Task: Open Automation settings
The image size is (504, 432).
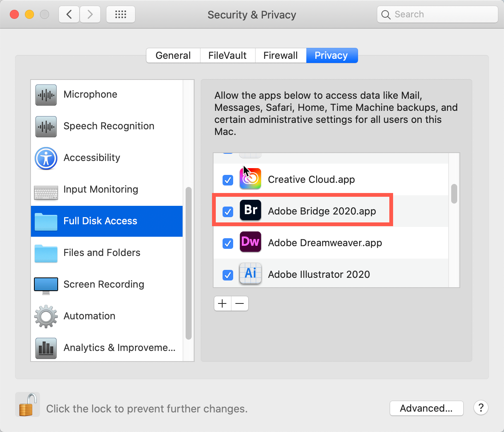Action: 89,316
